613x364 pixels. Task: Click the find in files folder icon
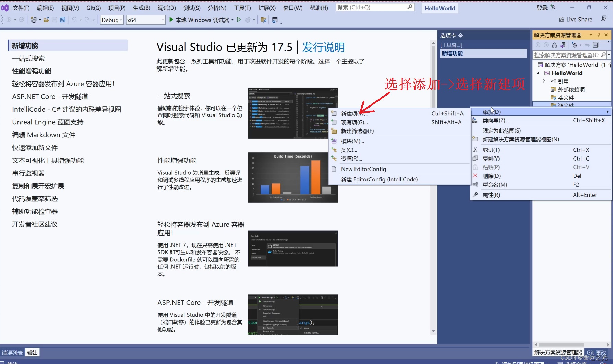(264, 20)
